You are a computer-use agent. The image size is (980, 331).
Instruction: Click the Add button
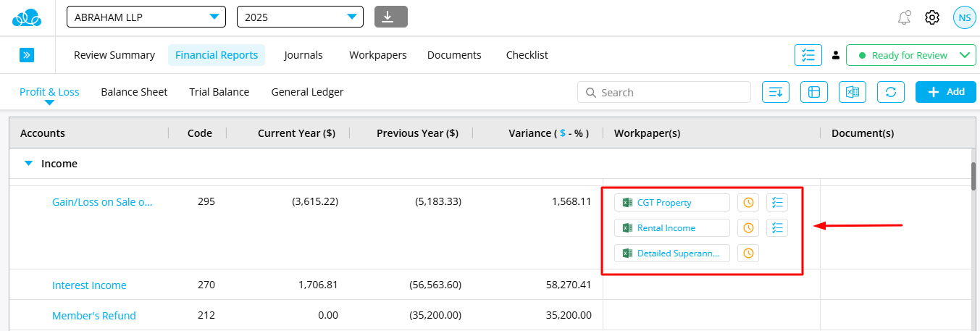click(x=945, y=92)
